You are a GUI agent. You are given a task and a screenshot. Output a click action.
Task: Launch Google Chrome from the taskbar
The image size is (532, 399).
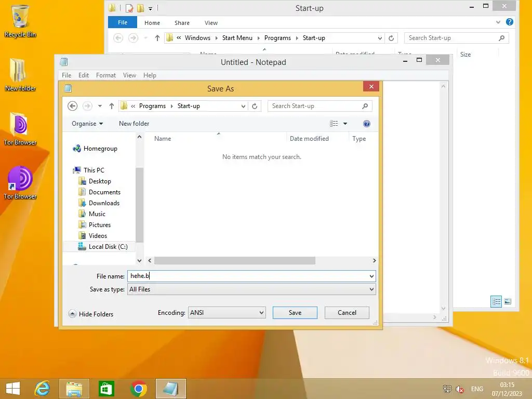pyautogui.click(x=138, y=389)
